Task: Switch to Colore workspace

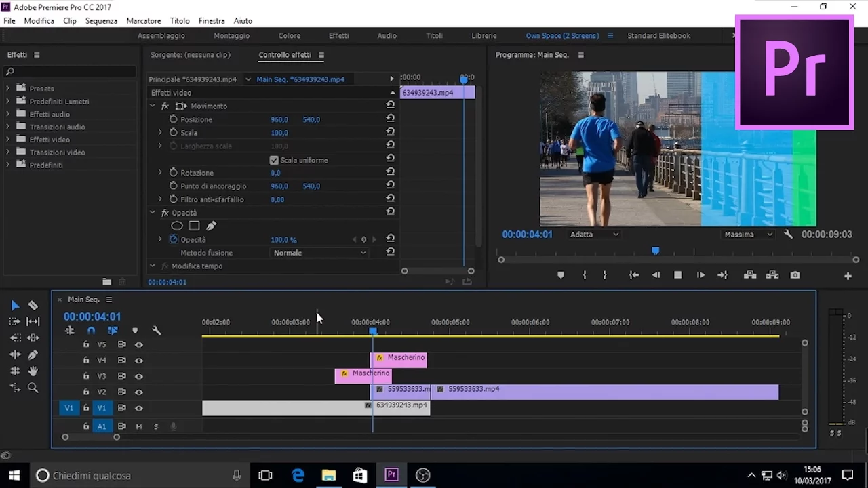Action: pyautogui.click(x=290, y=36)
